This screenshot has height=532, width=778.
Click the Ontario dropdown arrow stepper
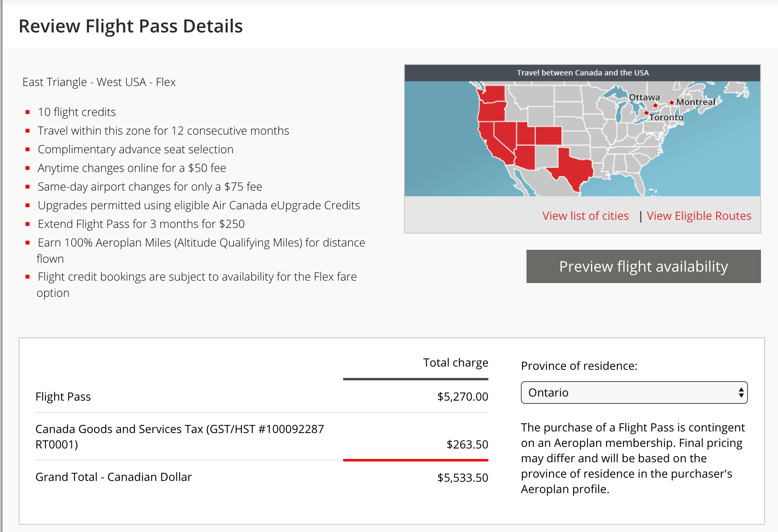tap(741, 393)
